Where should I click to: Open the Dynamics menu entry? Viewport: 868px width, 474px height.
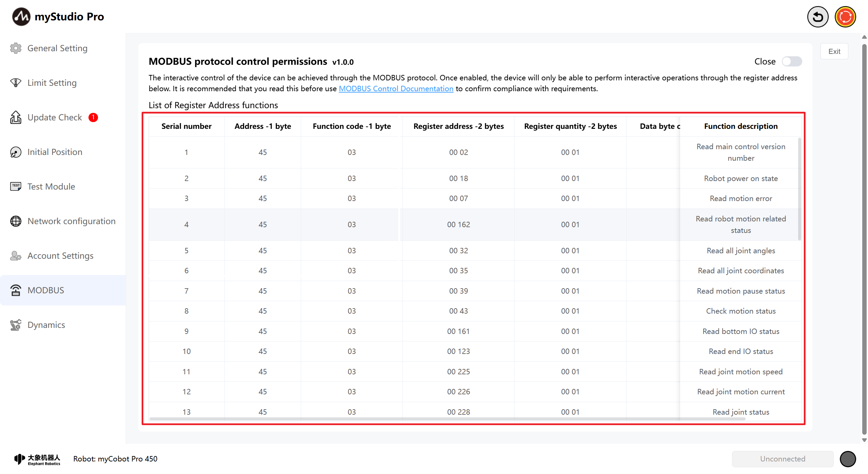pyautogui.click(x=46, y=325)
